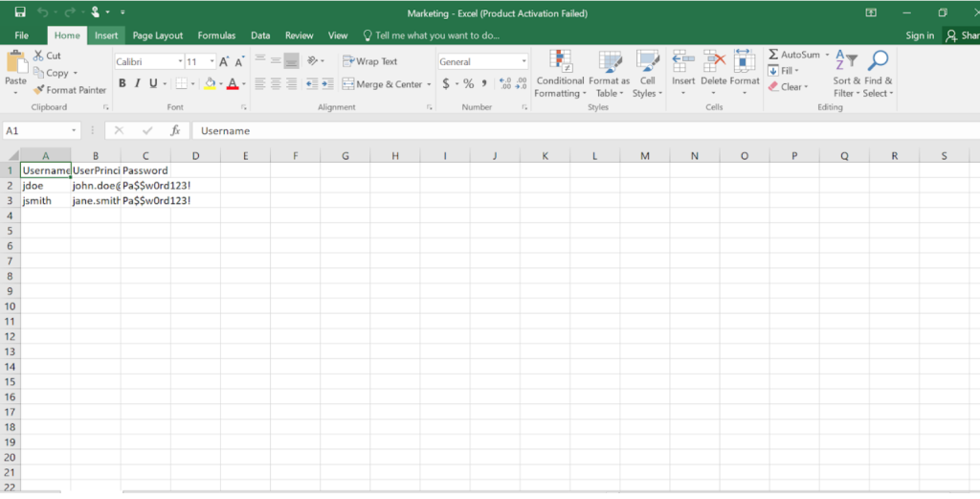The height and width of the screenshot is (499, 980).
Task: Click the Merge & Center button
Action: tap(387, 84)
